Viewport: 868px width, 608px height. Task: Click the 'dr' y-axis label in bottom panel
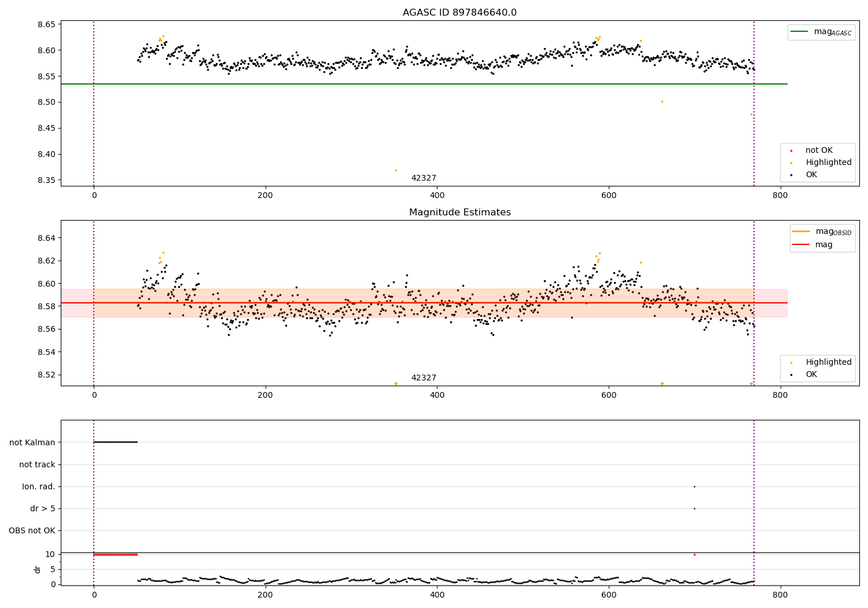(38, 569)
